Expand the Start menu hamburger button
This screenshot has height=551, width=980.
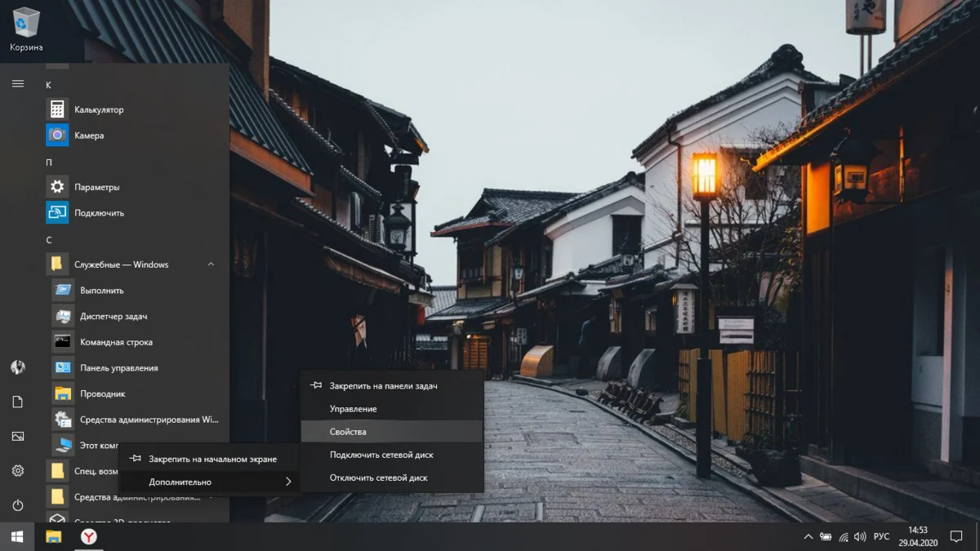click(x=18, y=83)
